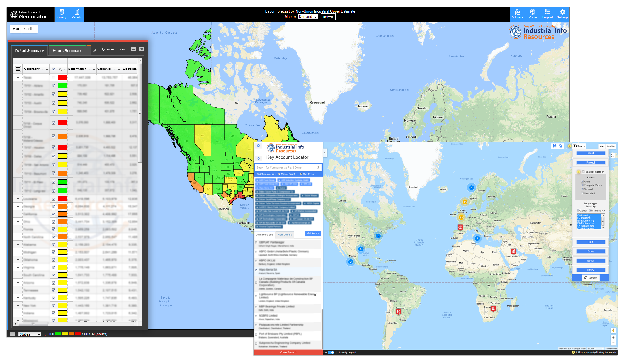Switch to the Hours Summary tab
The image size is (629, 364).
tap(67, 50)
